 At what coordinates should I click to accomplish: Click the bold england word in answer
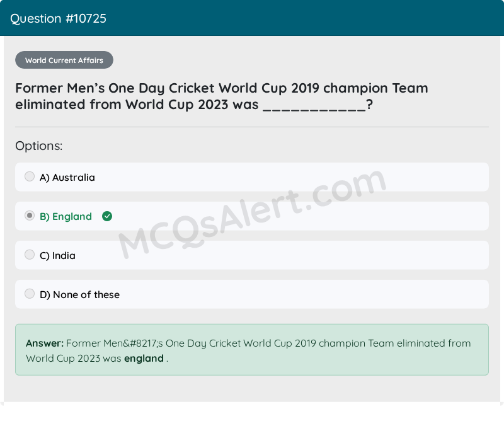144,358
